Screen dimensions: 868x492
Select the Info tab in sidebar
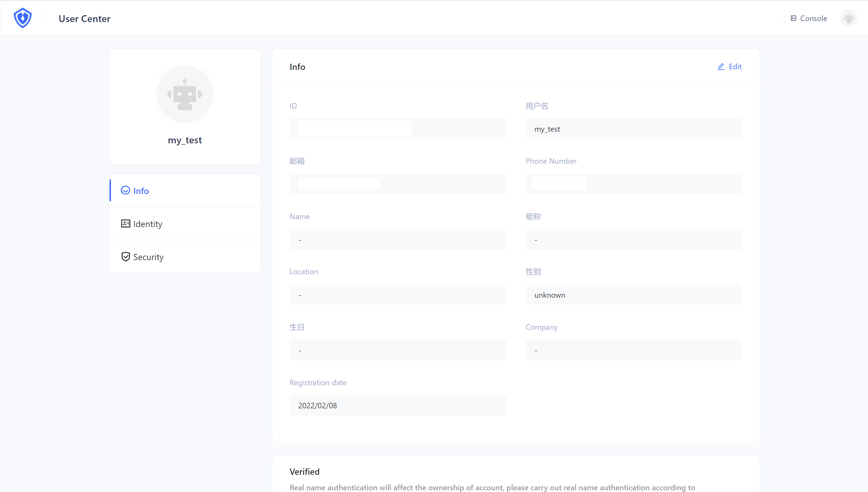pos(185,190)
